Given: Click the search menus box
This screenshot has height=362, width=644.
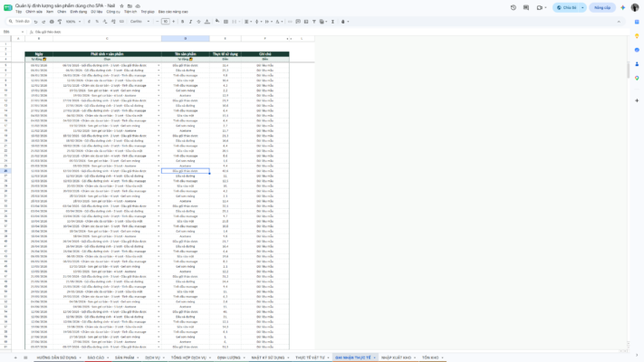Looking at the screenshot, I should [x=19, y=22].
